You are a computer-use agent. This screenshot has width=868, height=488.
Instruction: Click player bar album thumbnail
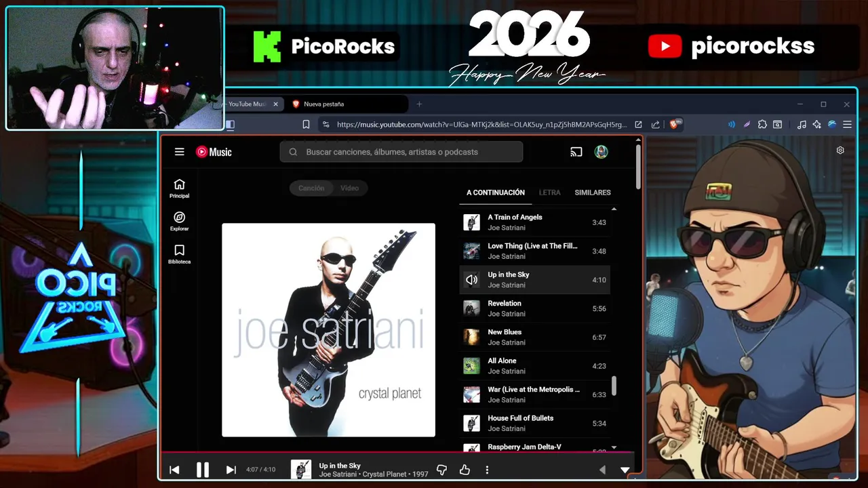(x=301, y=469)
